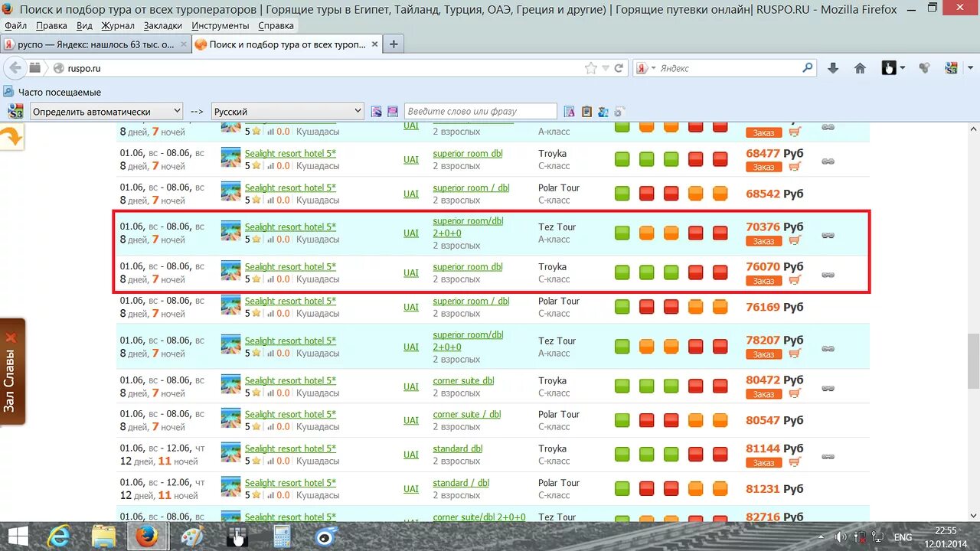Image resolution: width=980 pixels, height=551 pixels.
Task: Open the Журнал menu
Action: pyautogui.click(x=118, y=25)
